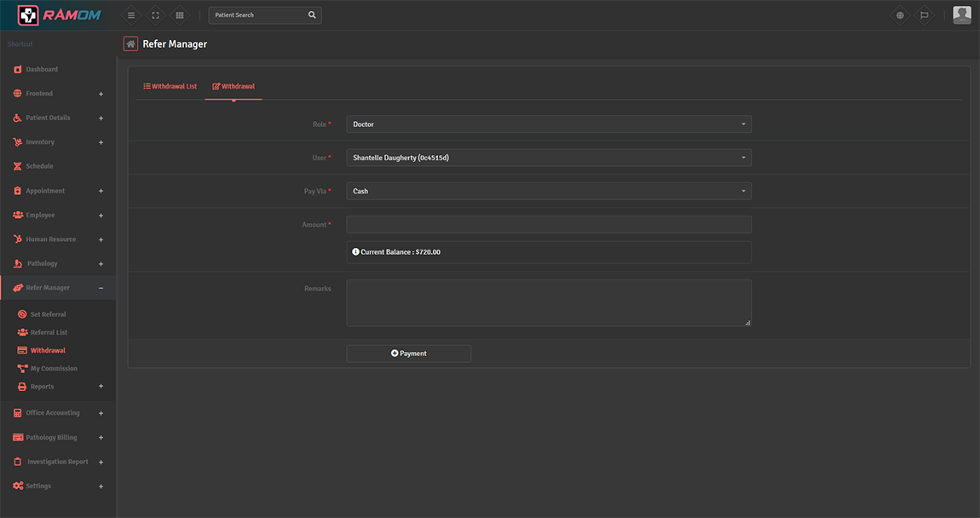Image resolution: width=980 pixels, height=518 pixels.
Task: Open My Commission in sidebar
Action: coord(54,369)
